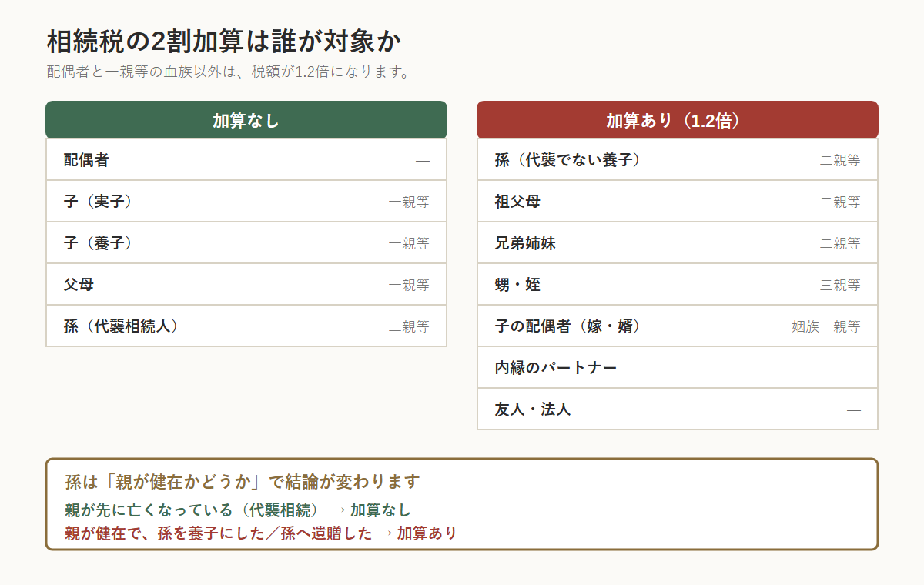924x585 pixels.
Task: Click the 姻族一親等 value
Action: (x=826, y=327)
